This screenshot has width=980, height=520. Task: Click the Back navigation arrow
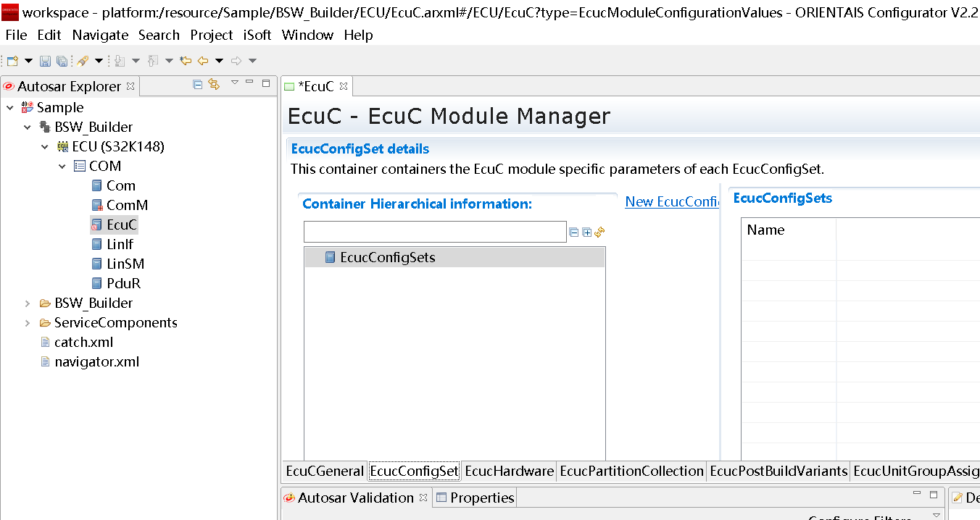click(x=203, y=61)
